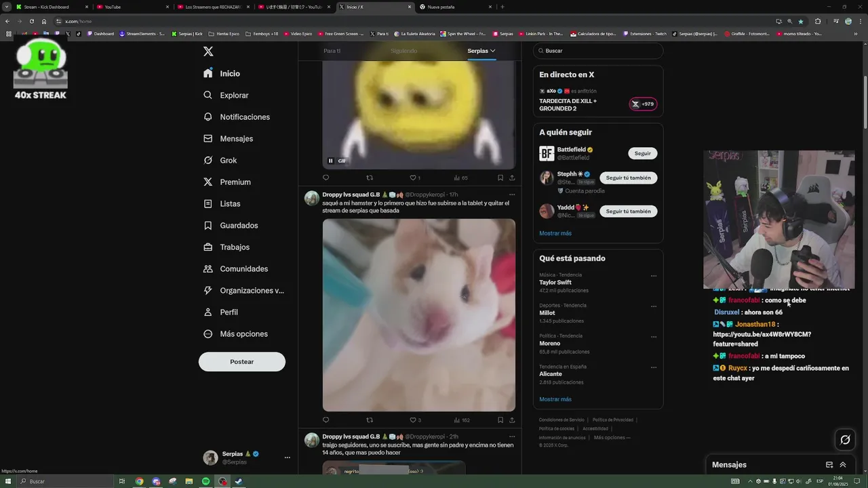Open Mensajes in the left sidebar
This screenshot has height=488, width=868.
[228, 138]
